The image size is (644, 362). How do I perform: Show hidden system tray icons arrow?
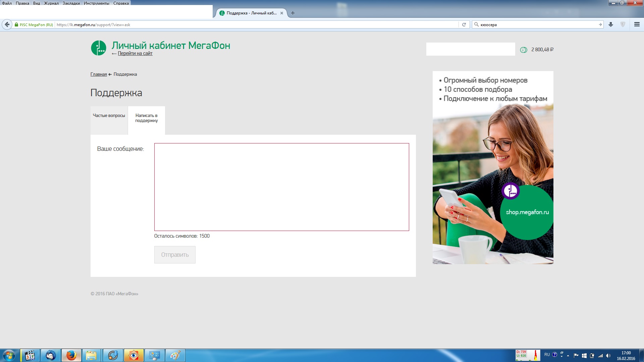tap(568, 356)
